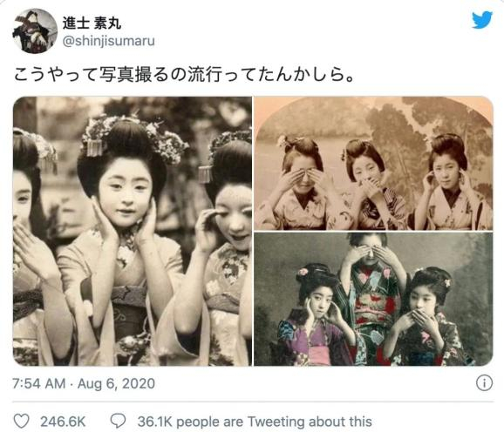Open the display name 進士 素丸
504x432 pixels.
pyautogui.click(x=92, y=24)
